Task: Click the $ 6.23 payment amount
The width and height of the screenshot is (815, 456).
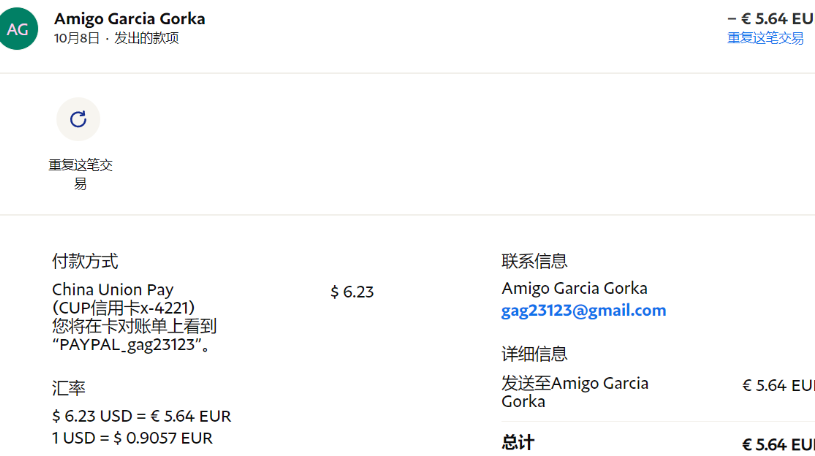Action: (x=352, y=292)
